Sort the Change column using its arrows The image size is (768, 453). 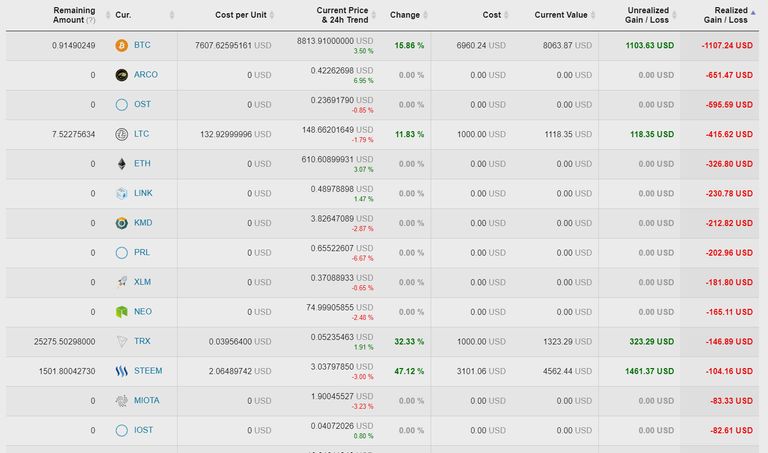click(425, 15)
